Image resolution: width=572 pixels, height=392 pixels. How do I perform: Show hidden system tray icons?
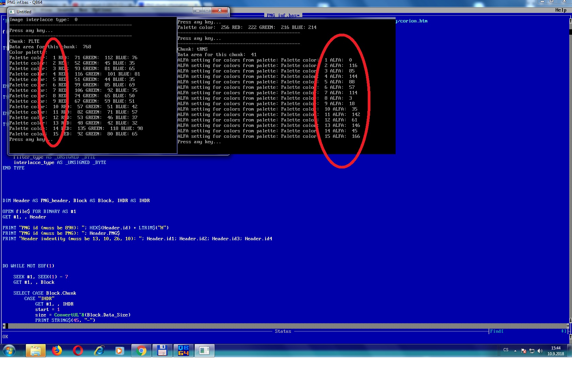(x=515, y=351)
